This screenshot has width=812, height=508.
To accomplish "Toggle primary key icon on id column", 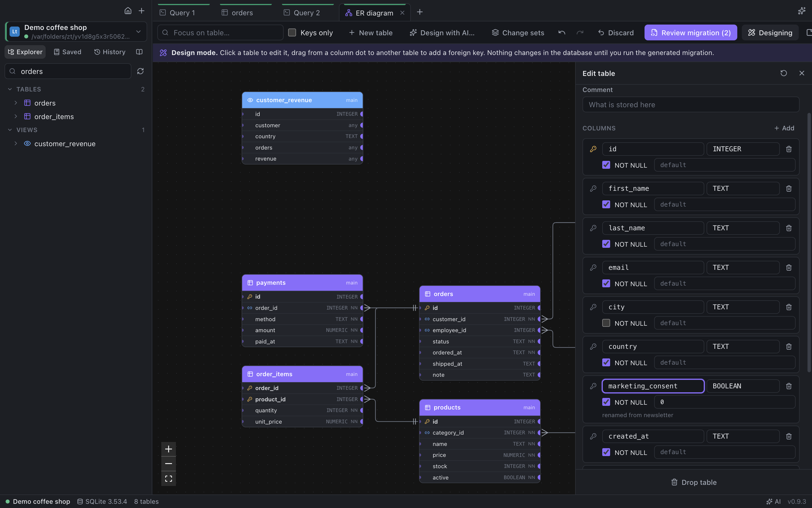I will [x=593, y=149].
